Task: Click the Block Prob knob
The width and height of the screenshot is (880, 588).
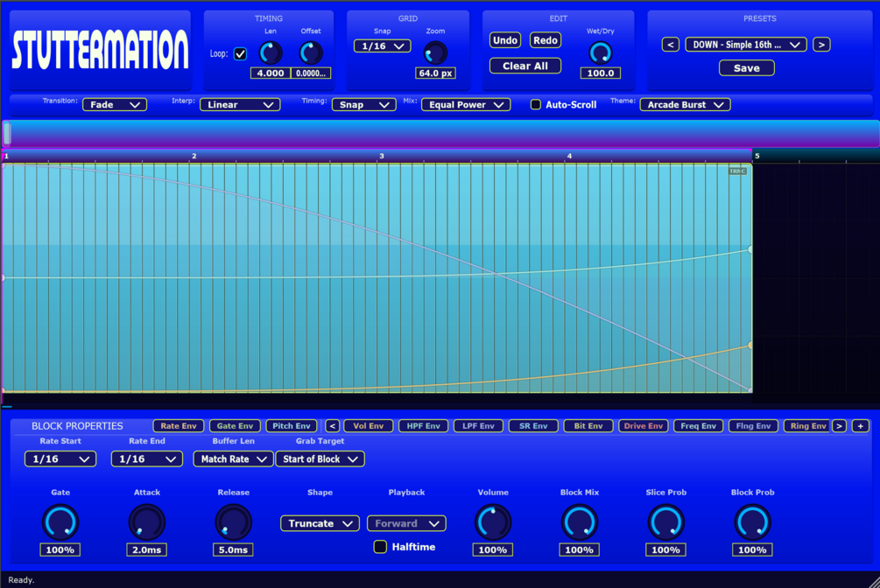Action: (x=752, y=522)
